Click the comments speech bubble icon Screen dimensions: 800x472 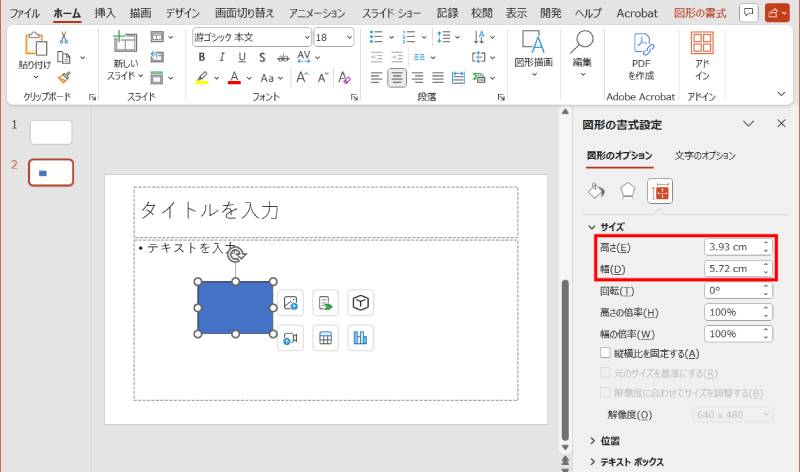point(748,13)
